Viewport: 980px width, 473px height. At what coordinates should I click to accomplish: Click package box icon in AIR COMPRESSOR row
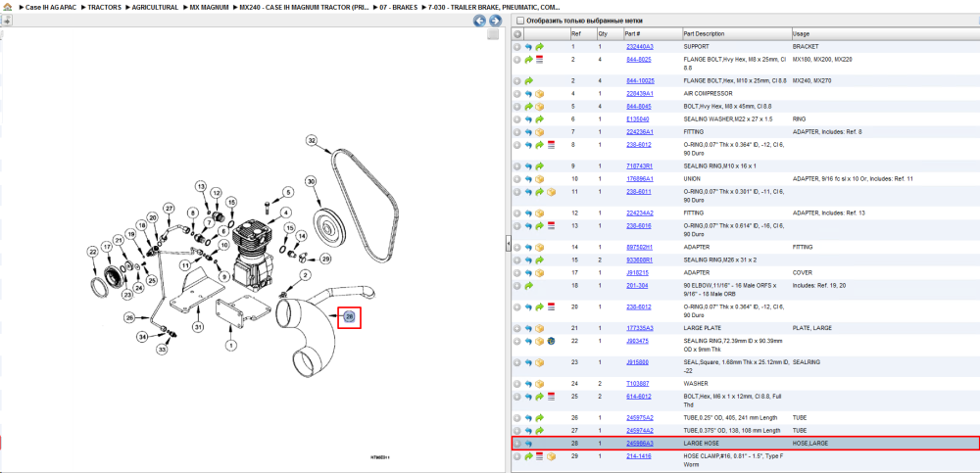(x=539, y=94)
